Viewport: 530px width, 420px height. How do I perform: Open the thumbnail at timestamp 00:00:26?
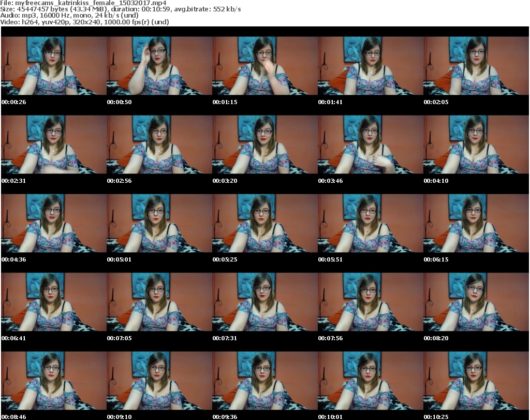point(54,66)
